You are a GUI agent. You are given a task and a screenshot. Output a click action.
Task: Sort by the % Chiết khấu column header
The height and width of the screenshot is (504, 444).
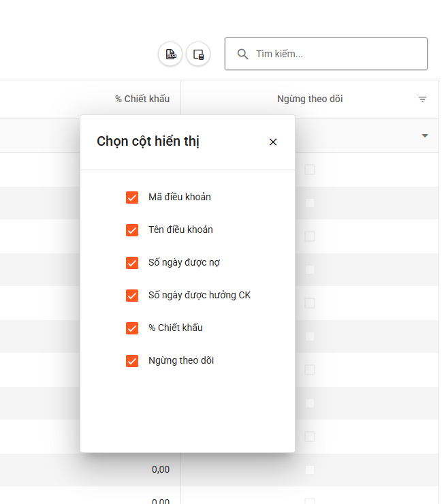point(142,99)
